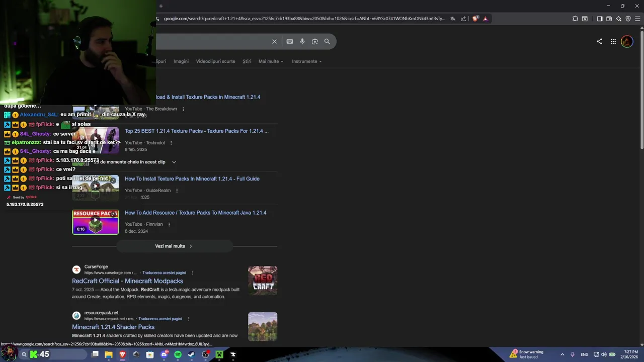Viewport: 644px width, 362px height.
Task: Open Steam from the taskbar
Action: pos(191,354)
